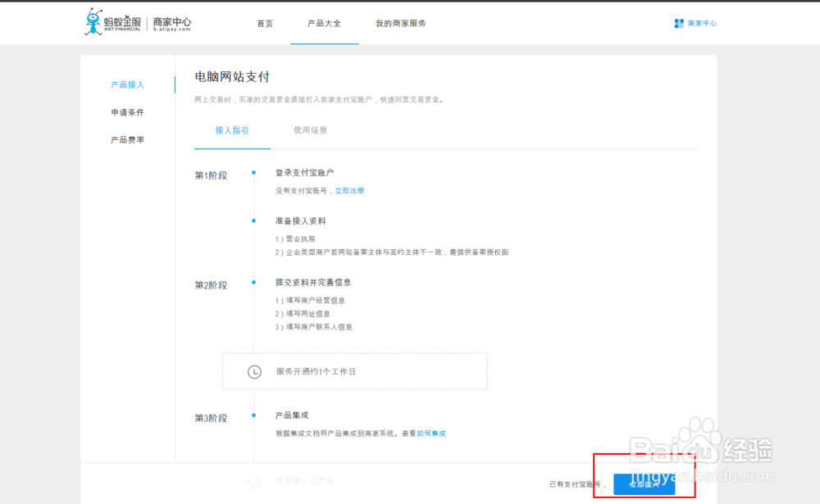Select the 接入指引 tab
The width and height of the screenshot is (820, 504).
(232, 130)
